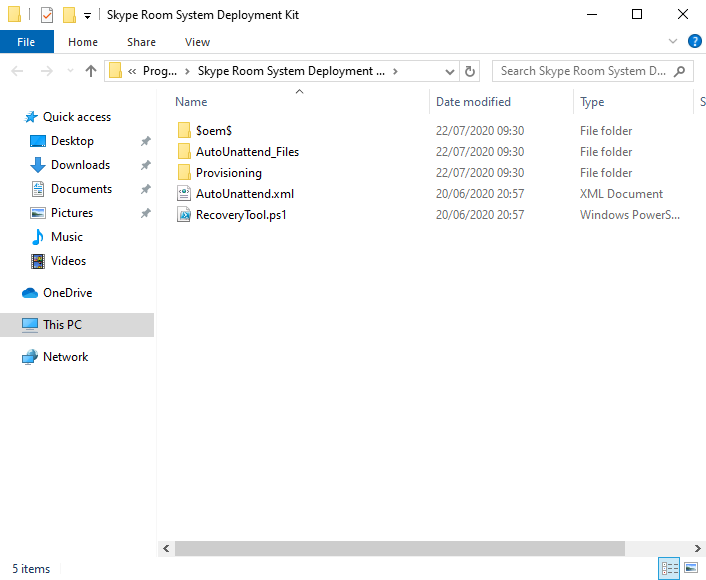Viewport: 706px width, 580px height.
Task: Select the Provisioning folder icon
Action: pyautogui.click(x=184, y=173)
